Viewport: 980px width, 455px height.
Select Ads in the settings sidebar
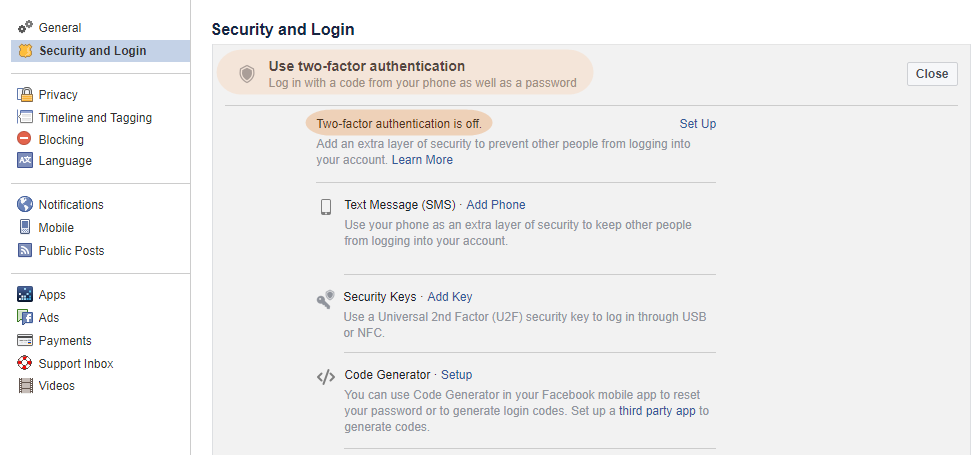49,318
